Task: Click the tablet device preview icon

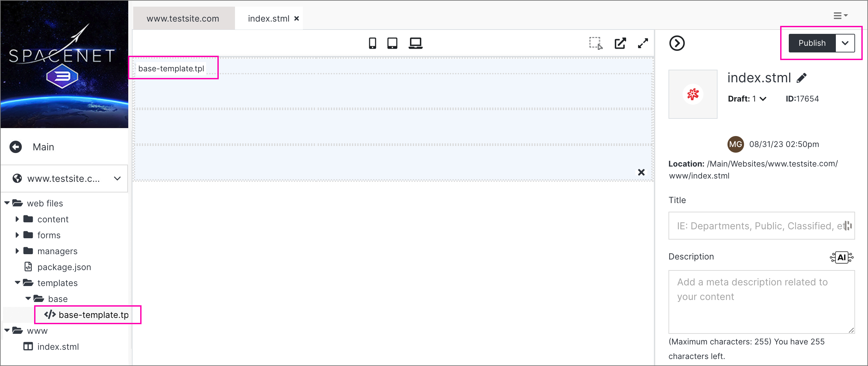Action: 392,43
